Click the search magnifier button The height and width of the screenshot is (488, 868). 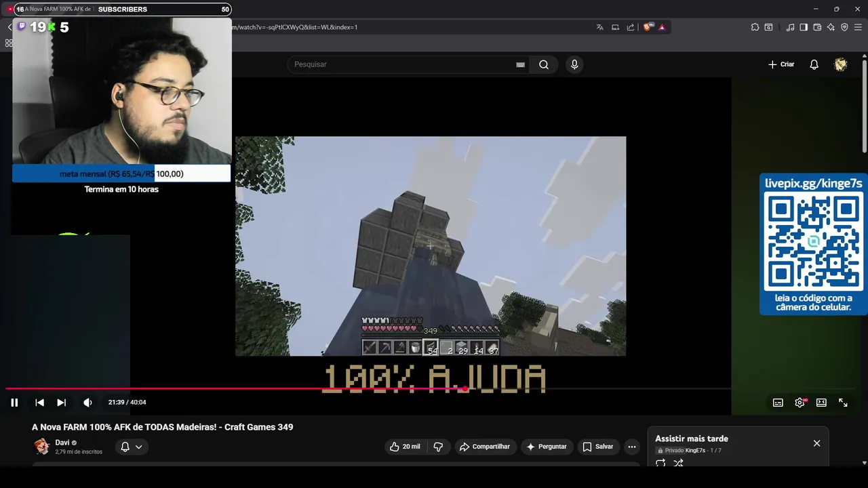pyautogui.click(x=544, y=64)
